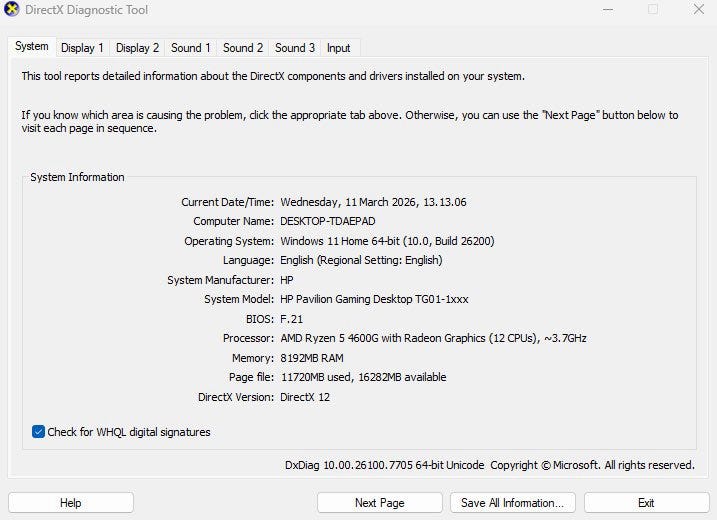Open the Display 1 tab
Viewport: 717px width, 520px height.
coord(82,48)
